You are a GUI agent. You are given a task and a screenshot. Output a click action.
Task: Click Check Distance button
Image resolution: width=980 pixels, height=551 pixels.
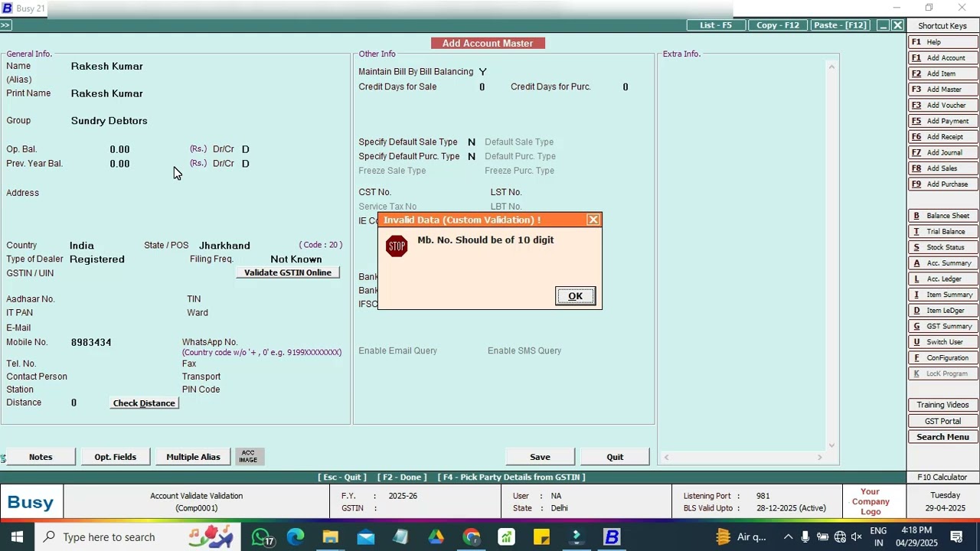pyautogui.click(x=144, y=403)
